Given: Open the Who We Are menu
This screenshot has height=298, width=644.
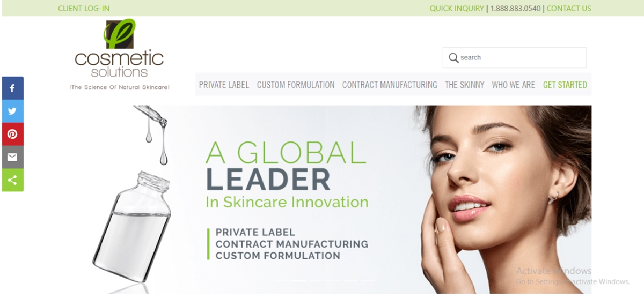Looking at the screenshot, I should tap(514, 85).
